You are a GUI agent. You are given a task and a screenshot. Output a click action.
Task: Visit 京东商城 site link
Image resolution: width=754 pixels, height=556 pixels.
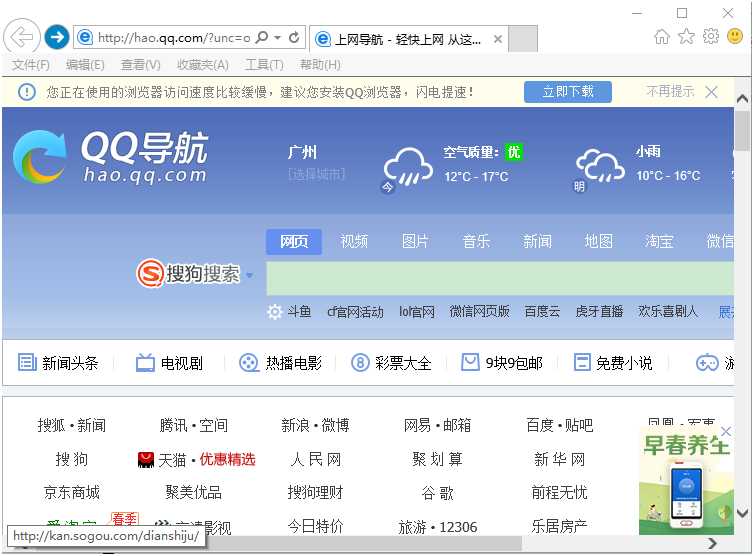[x=72, y=492]
